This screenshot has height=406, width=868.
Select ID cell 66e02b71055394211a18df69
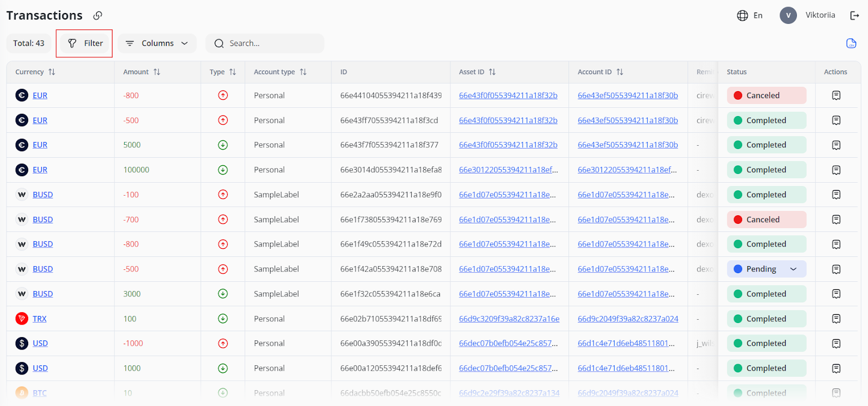391,319
